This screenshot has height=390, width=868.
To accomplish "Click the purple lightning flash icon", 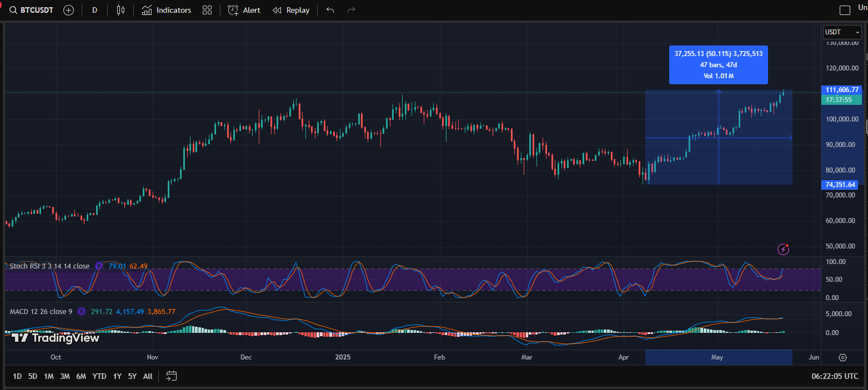I will pos(784,249).
